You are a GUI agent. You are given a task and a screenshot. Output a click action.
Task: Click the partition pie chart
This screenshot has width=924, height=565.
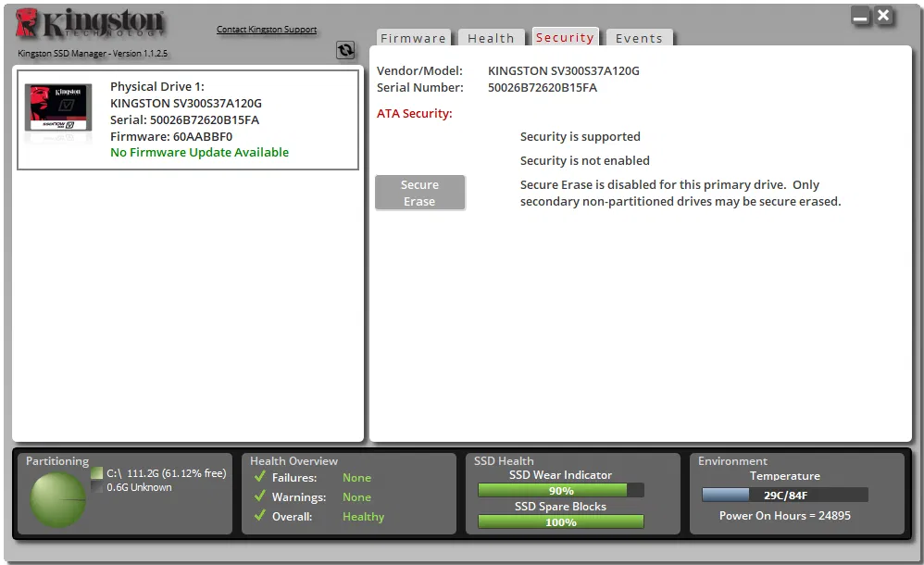point(57,499)
